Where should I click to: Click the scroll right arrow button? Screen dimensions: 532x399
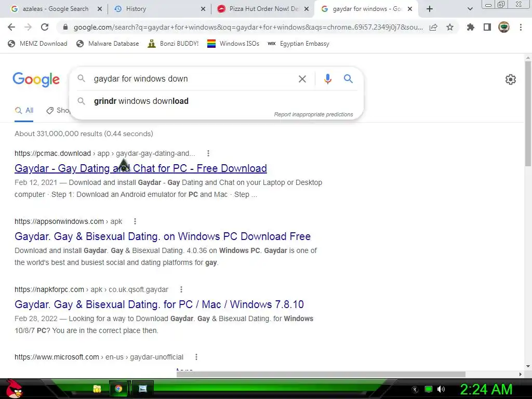(521, 374)
